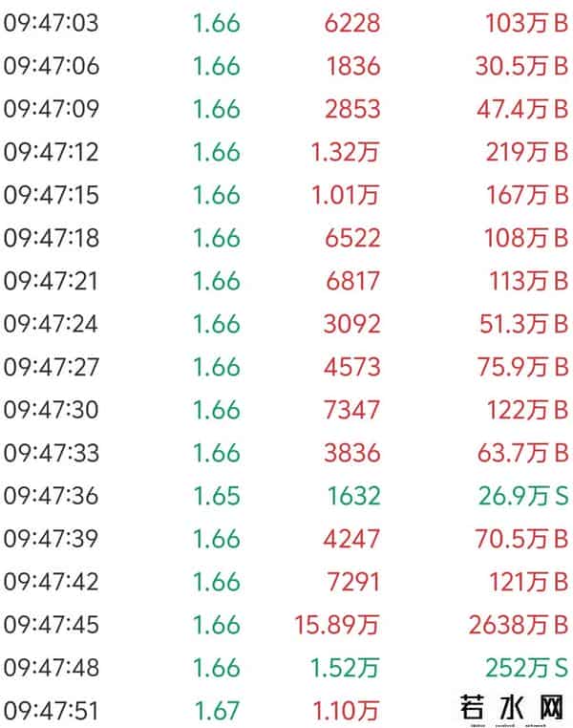The height and width of the screenshot is (728, 573).
Task: Click the 09:47:24 timestamp
Action: (x=51, y=324)
